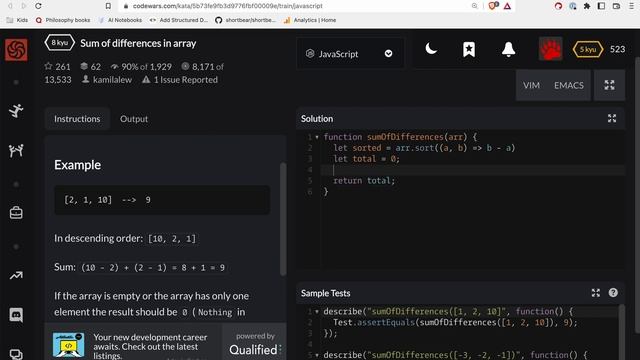The height and width of the screenshot is (360, 640).
Task: Bookmark this kata with the star bookmark icon
Action: (469, 49)
